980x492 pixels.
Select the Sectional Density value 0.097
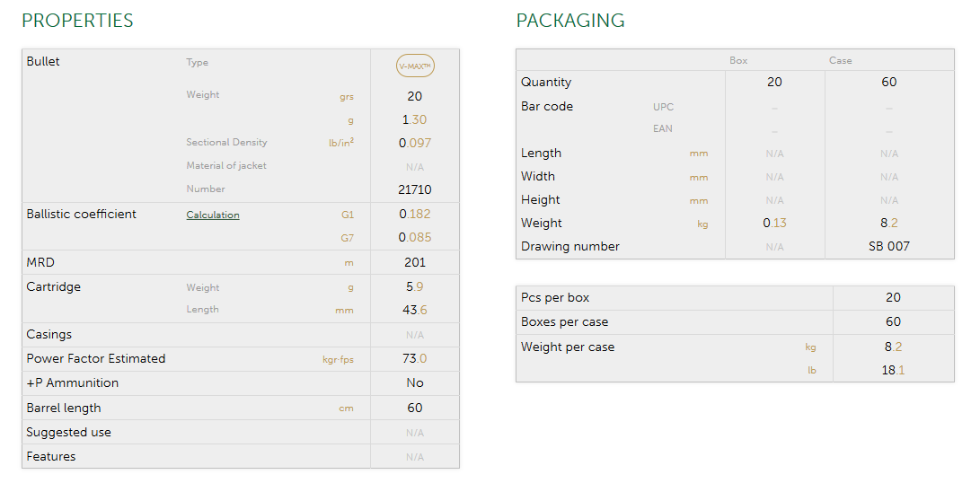pos(415,143)
